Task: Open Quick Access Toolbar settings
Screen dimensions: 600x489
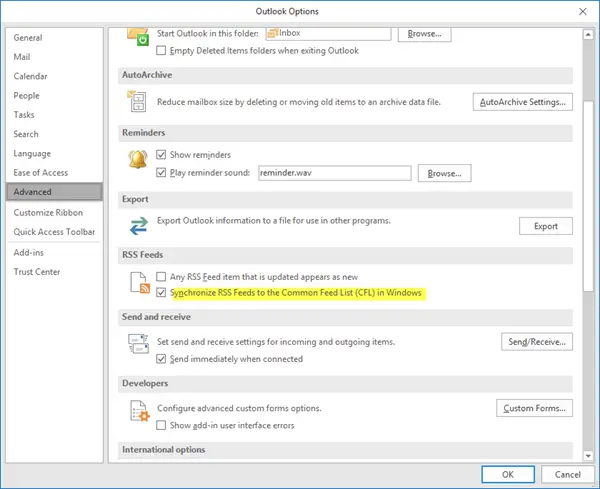Action: tap(54, 232)
